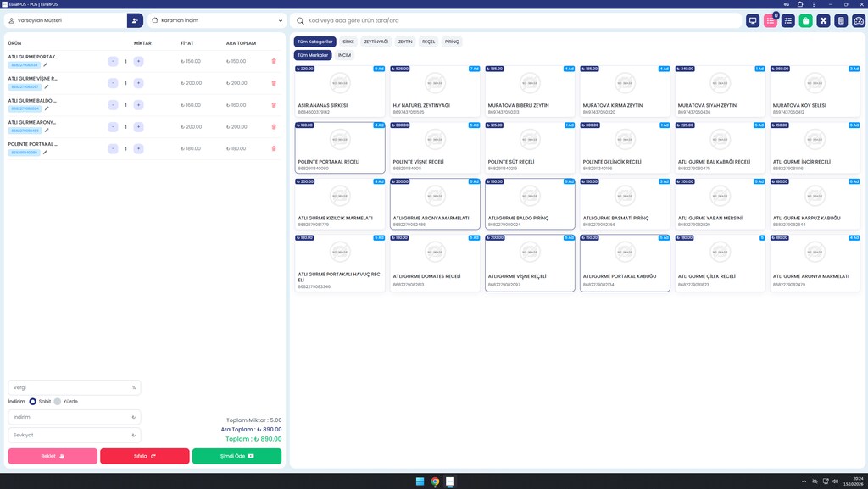Remove POLENTE PORTAKAL cart line via trash icon
The image size is (868, 489).
(x=274, y=149)
